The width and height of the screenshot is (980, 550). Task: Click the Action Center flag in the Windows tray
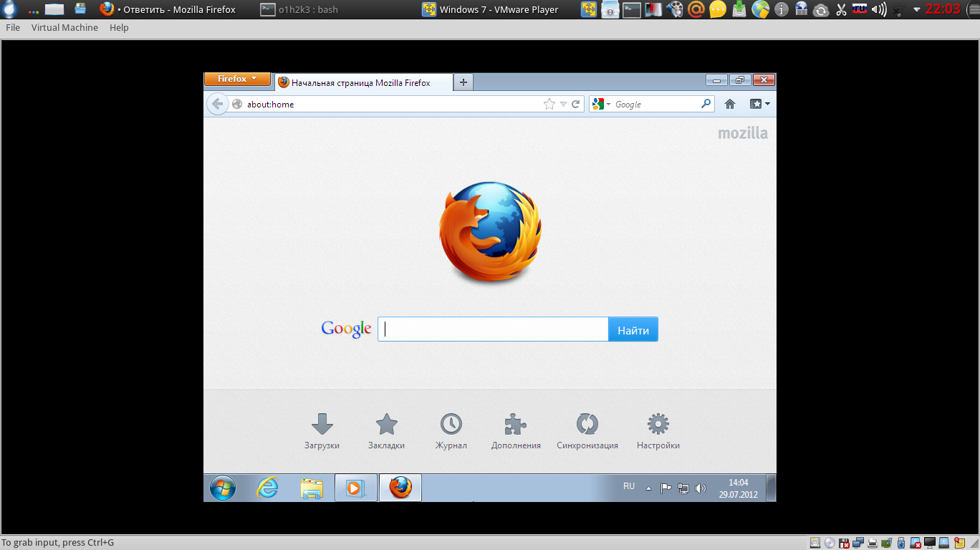pyautogui.click(x=666, y=488)
